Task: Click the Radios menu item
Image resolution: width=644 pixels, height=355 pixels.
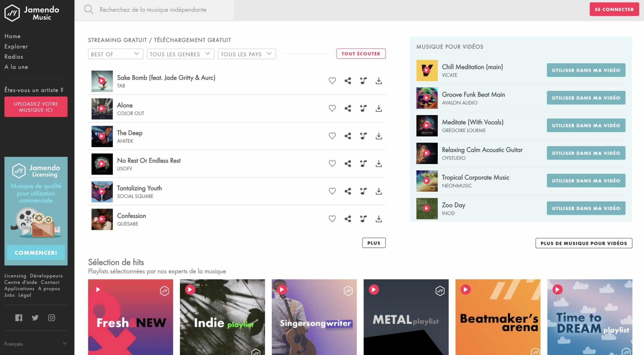Action: coord(14,57)
